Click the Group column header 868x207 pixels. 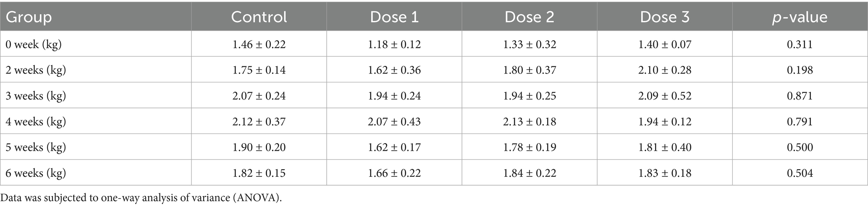[29, 17]
